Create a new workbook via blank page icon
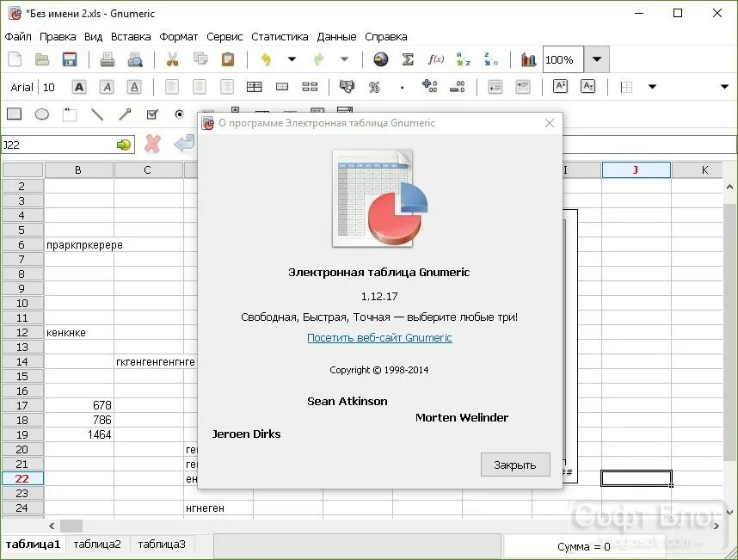This screenshot has width=738, height=560. click(x=15, y=59)
